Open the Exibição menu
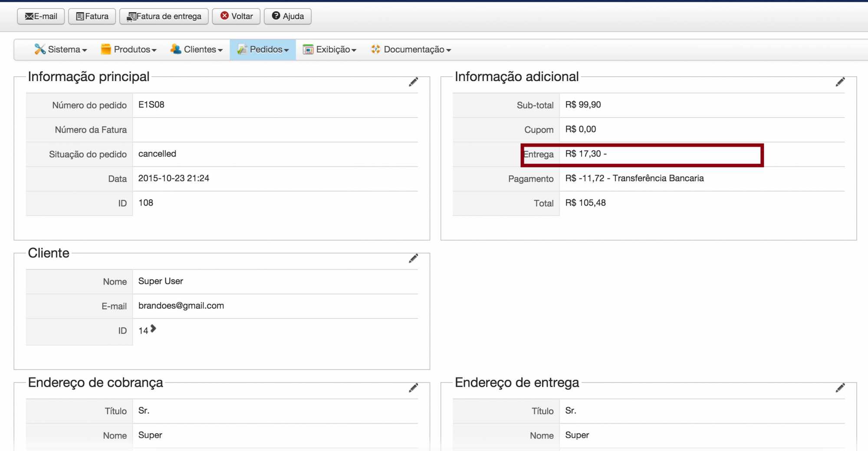The width and height of the screenshot is (868, 451). (x=330, y=50)
